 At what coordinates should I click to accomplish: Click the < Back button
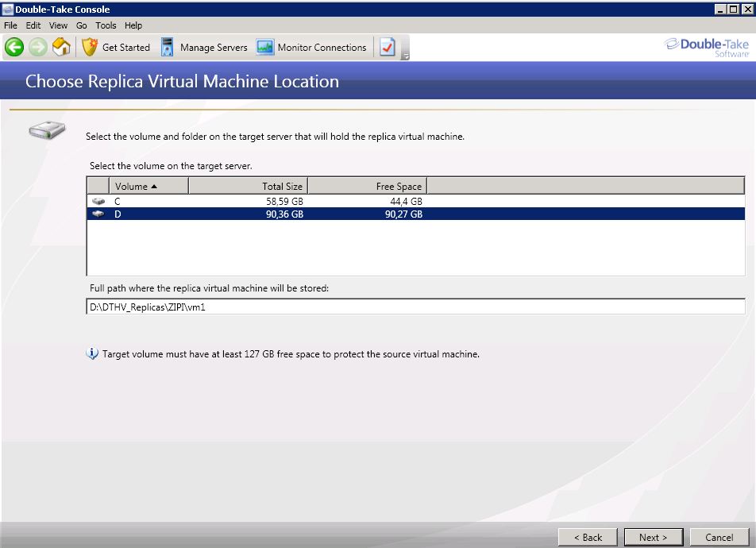click(588, 537)
